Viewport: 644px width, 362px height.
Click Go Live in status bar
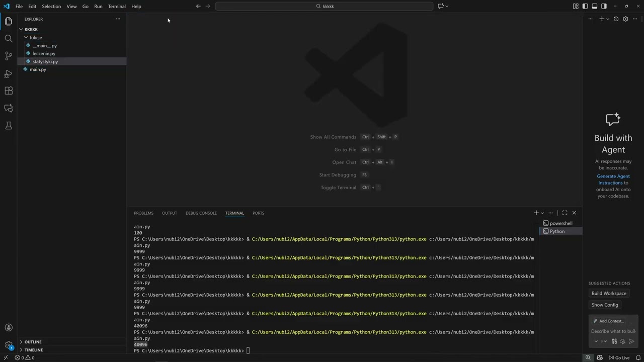coord(619,358)
